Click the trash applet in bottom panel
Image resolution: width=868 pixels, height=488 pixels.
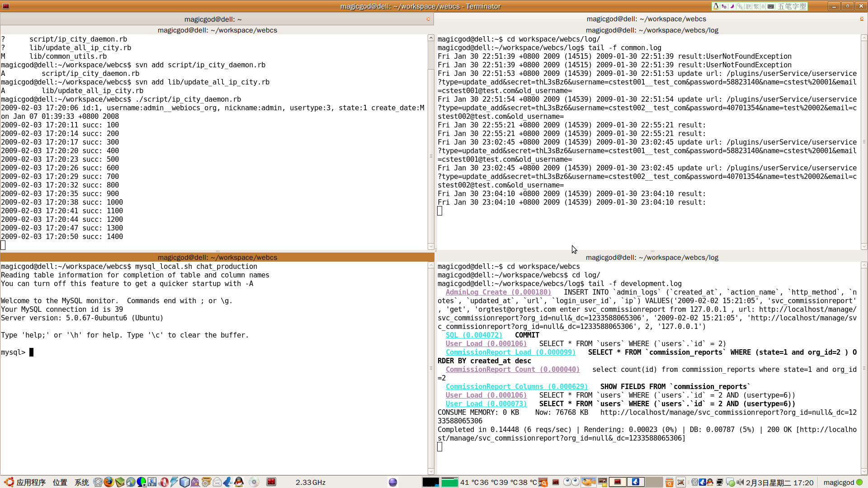coord(669,482)
